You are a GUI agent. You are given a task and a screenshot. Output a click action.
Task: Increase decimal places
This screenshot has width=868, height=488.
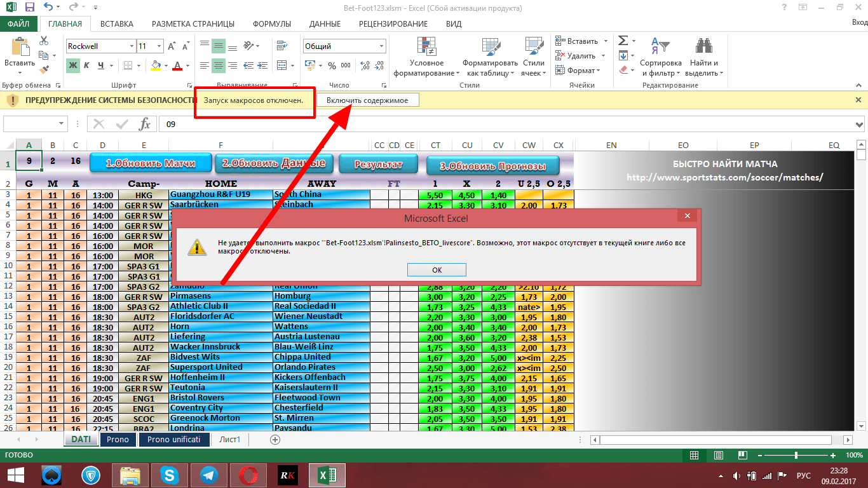365,65
